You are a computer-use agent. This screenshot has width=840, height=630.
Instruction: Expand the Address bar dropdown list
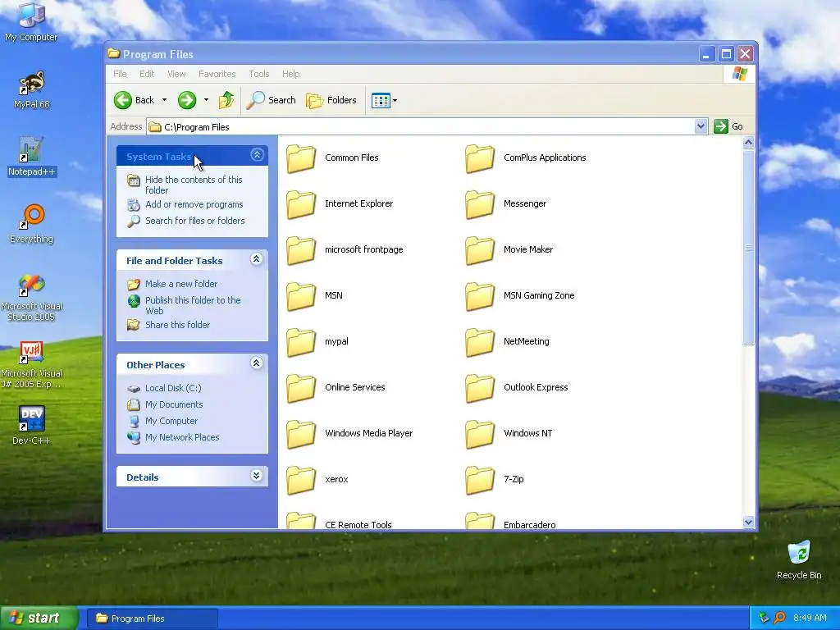pyautogui.click(x=701, y=126)
